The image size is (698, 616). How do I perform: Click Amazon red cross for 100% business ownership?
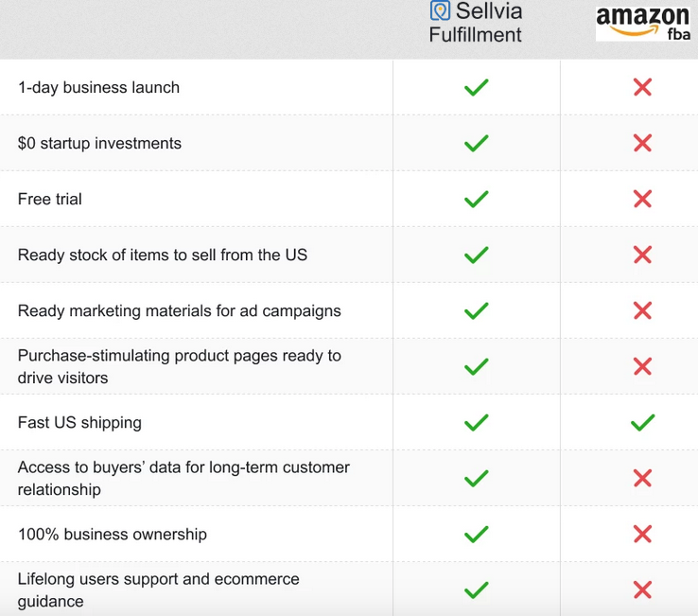642,534
